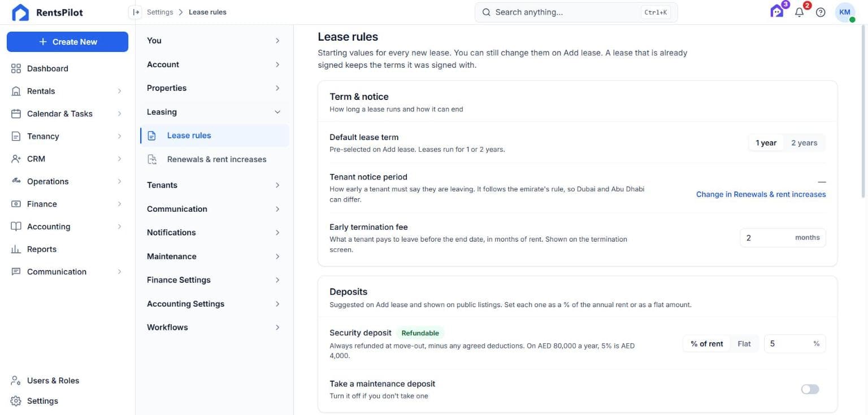Viewport: 868px width, 415px height.
Task: Click the Users & Roles icon
Action: coord(16,381)
